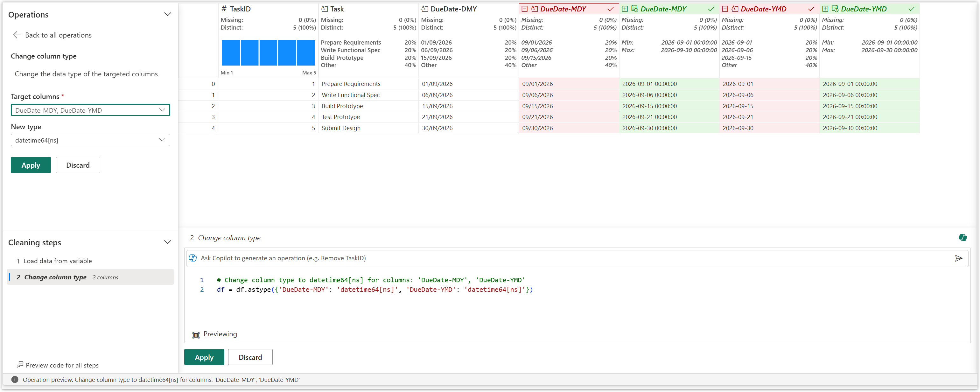The height and width of the screenshot is (392, 980).
Task: Click Discard button in the Operations panel
Action: click(x=78, y=165)
